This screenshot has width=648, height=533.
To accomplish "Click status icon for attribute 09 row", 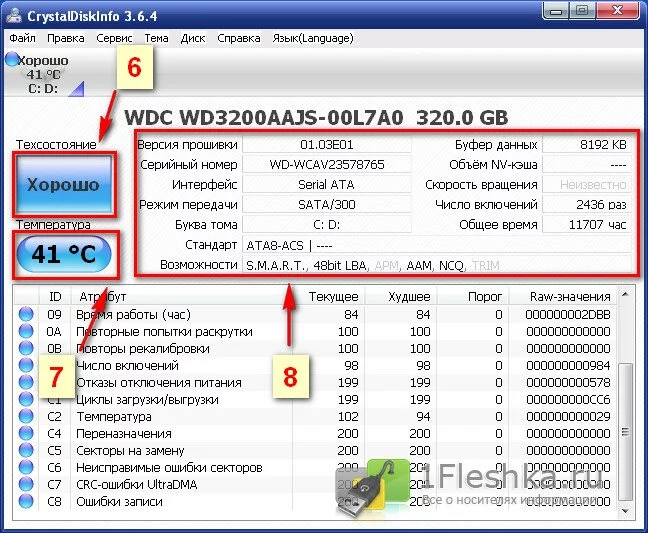I will pyautogui.click(x=26, y=314).
